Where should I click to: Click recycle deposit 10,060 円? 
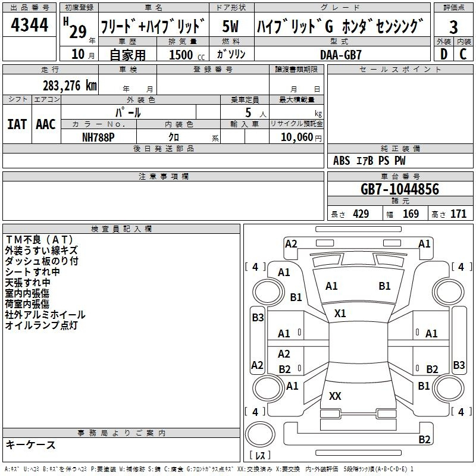(x=301, y=137)
